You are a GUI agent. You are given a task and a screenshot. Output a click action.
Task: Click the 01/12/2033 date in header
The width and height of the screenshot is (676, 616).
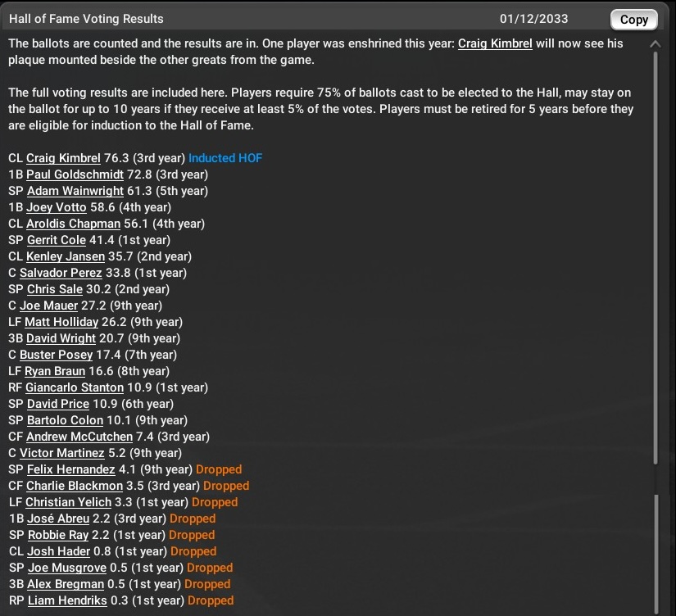pyautogui.click(x=533, y=19)
